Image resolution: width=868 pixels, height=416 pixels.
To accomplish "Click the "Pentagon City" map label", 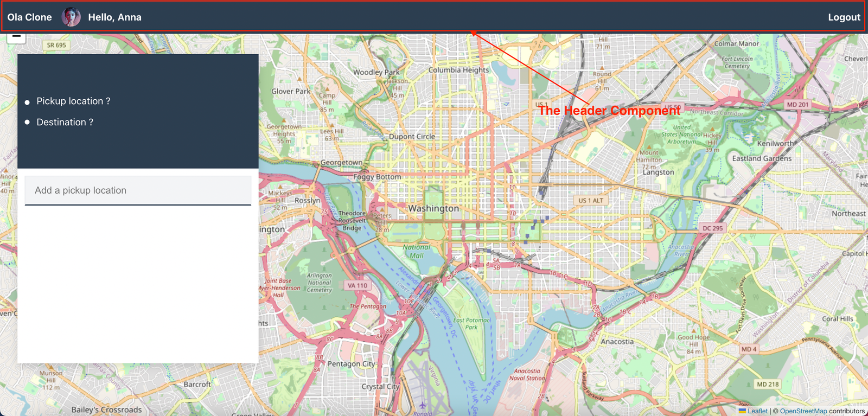I will point(351,364).
